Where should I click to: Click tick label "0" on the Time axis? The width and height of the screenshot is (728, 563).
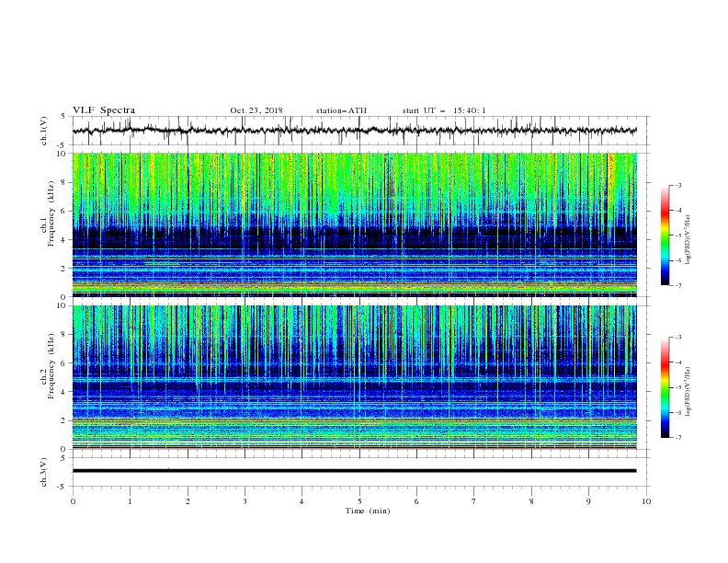point(73,501)
